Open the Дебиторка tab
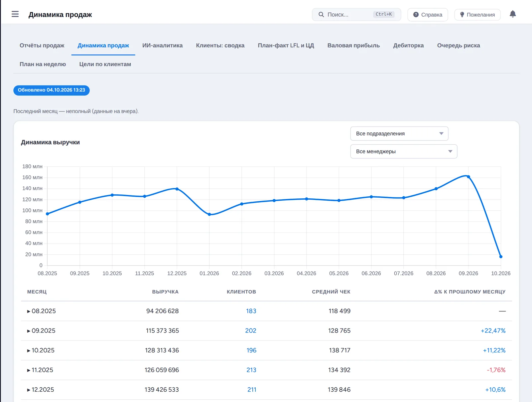 (x=408, y=46)
